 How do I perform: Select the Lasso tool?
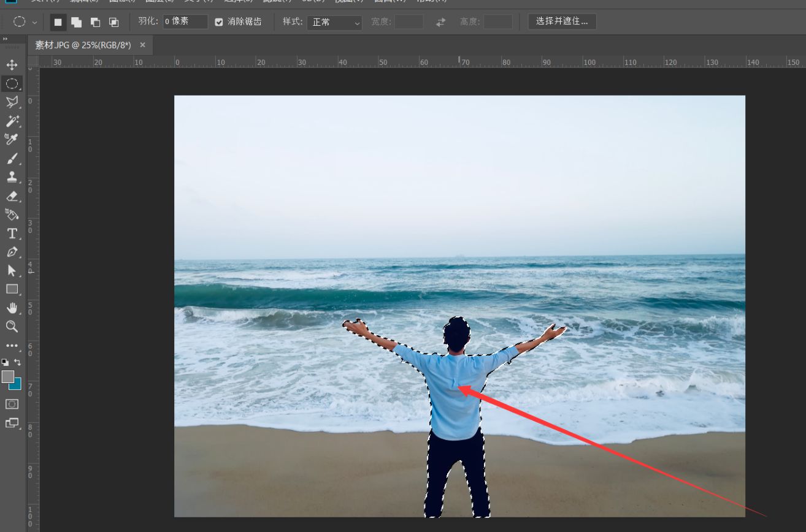click(x=12, y=102)
